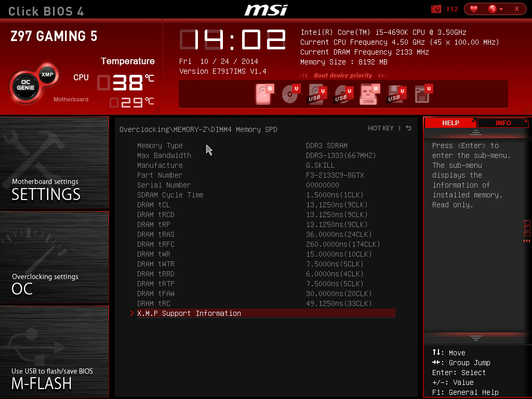Select the network boot device icon
Image resolution: width=532 pixels, height=399 pixels.
(x=423, y=94)
